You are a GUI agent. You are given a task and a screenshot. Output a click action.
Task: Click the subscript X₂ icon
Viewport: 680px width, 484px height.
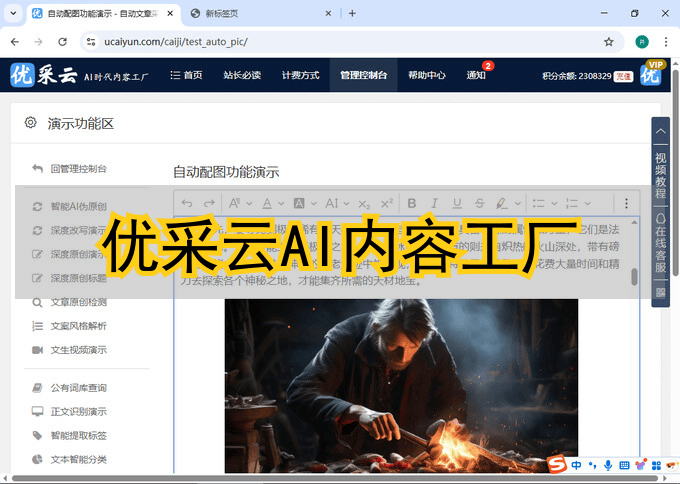click(364, 204)
